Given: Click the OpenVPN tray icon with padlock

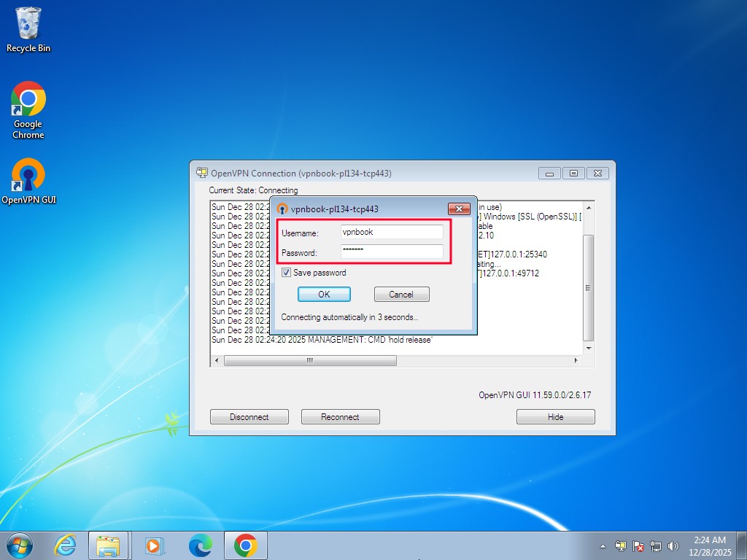Looking at the screenshot, I should [621, 545].
